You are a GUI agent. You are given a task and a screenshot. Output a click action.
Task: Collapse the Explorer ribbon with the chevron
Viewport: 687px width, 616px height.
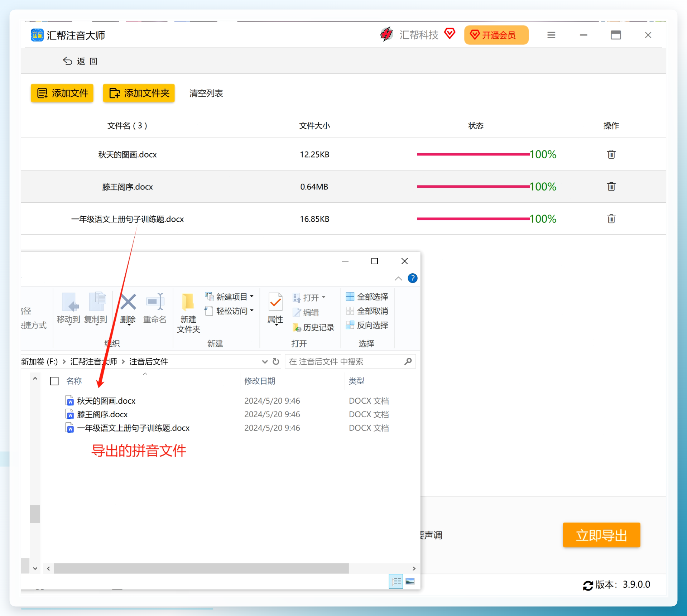click(398, 279)
